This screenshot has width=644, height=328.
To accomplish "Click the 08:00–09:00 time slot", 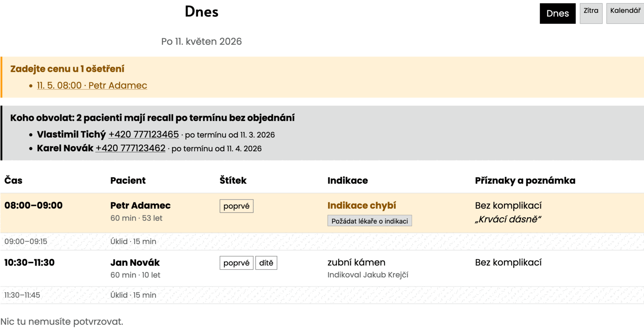I will 33,206.
